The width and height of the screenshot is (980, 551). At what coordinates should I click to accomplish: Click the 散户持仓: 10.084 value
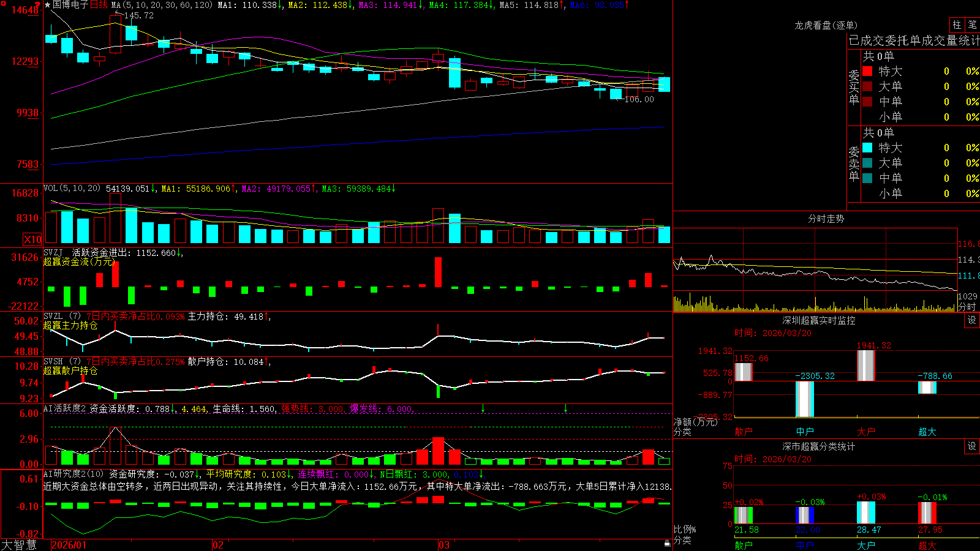tap(228, 362)
